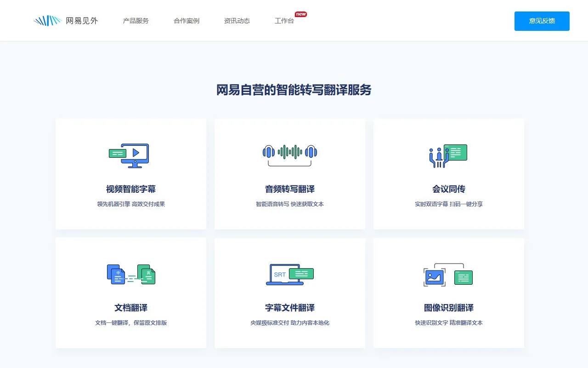Select the 文档翻译 service card

pos(130,293)
